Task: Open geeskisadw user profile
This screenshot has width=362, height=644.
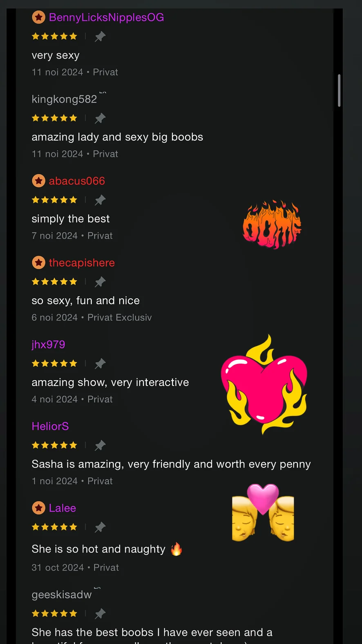Action: tap(62, 595)
